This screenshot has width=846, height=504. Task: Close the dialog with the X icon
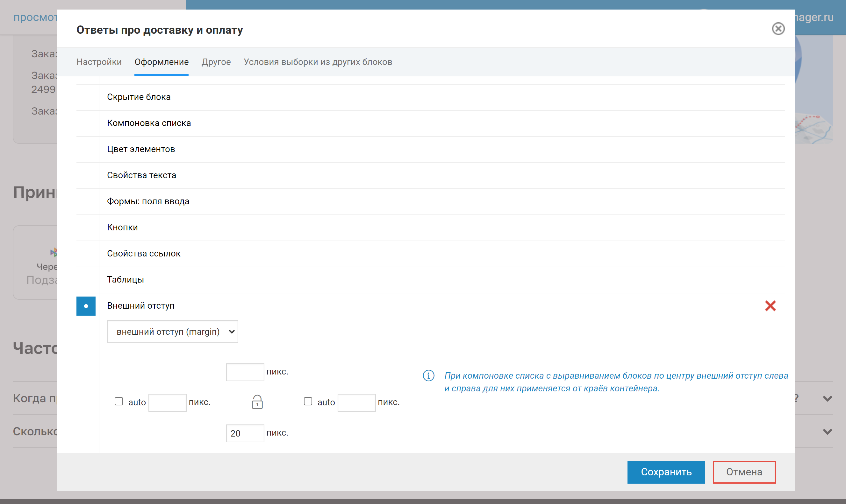[778, 29]
